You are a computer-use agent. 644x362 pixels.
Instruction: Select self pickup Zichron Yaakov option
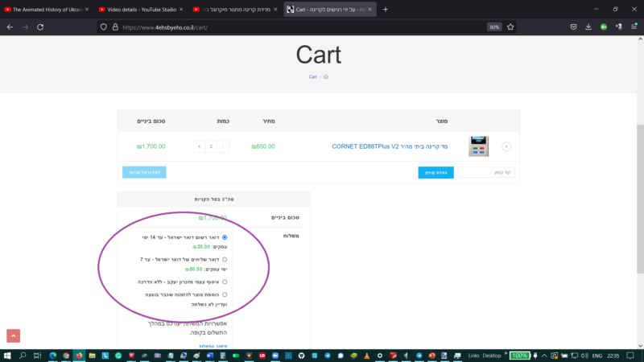225,282
